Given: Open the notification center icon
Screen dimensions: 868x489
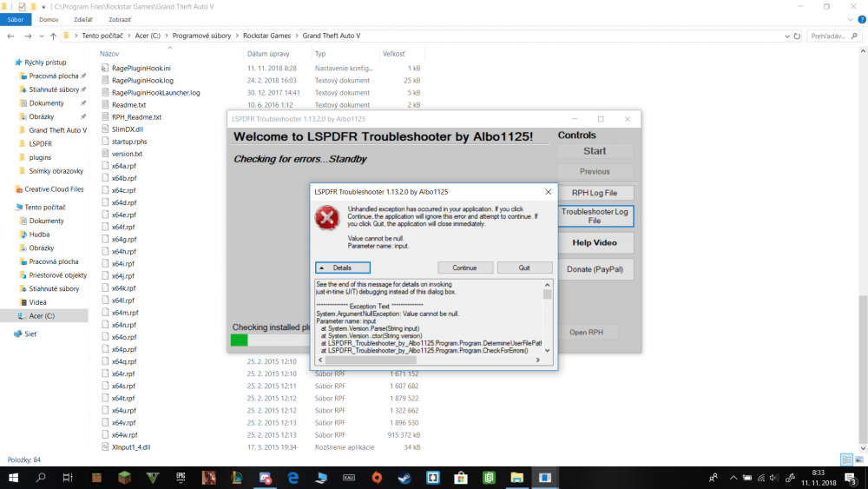Looking at the screenshot, I should point(852,478).
